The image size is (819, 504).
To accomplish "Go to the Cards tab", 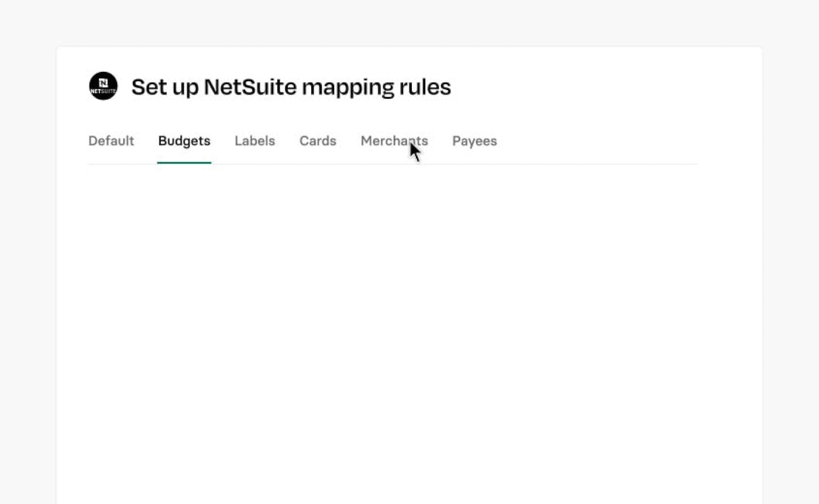I will 318,141.
